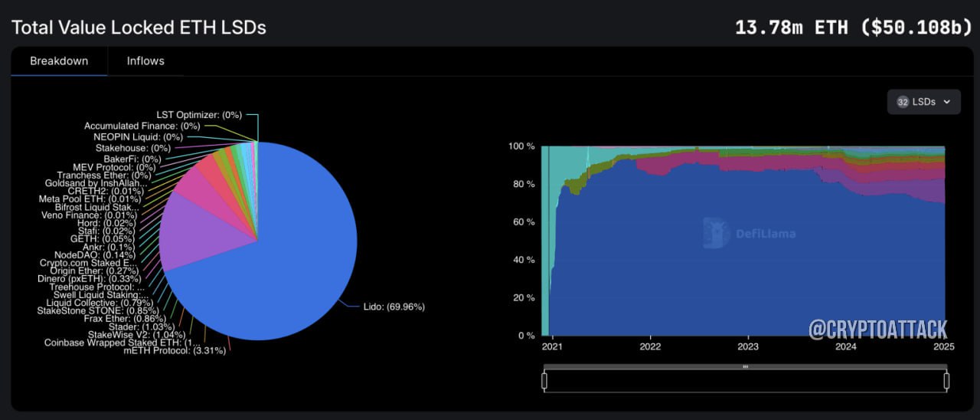Viewport: 980px width, 420px height.
Task: Click the '60 %' y-axis label
Action: tap(524, 222)
